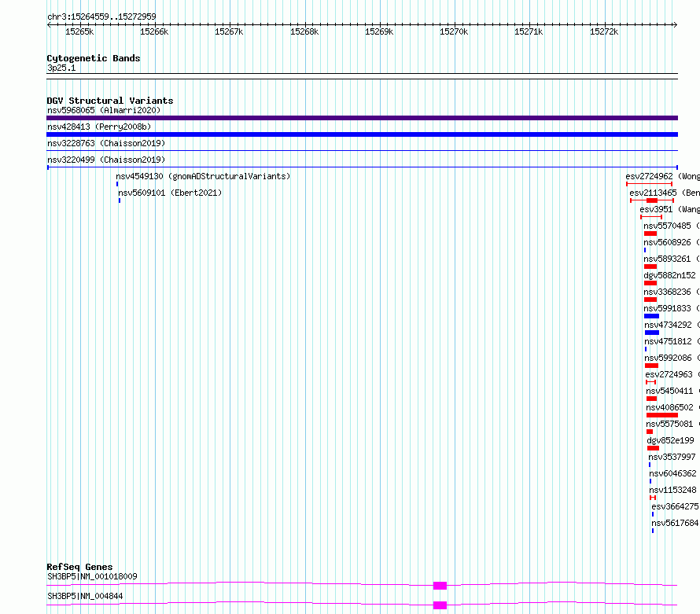Click the 15272k ruler tick label

tap(604, 31)
